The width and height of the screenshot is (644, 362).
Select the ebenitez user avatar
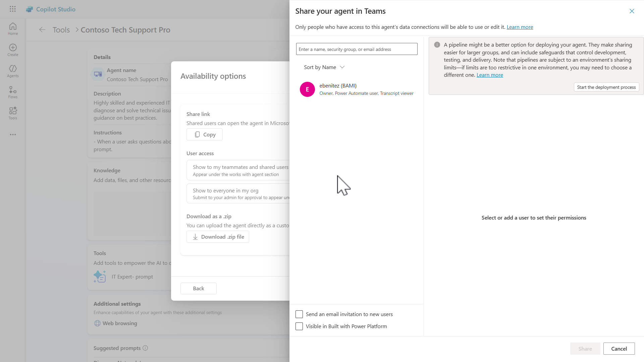point(307,89)
